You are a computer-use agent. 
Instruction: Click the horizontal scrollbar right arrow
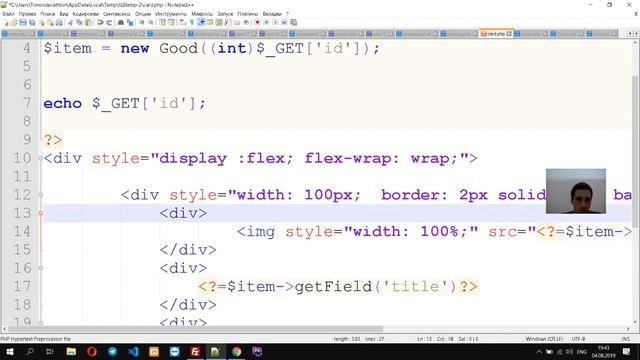tap(628, 329)
